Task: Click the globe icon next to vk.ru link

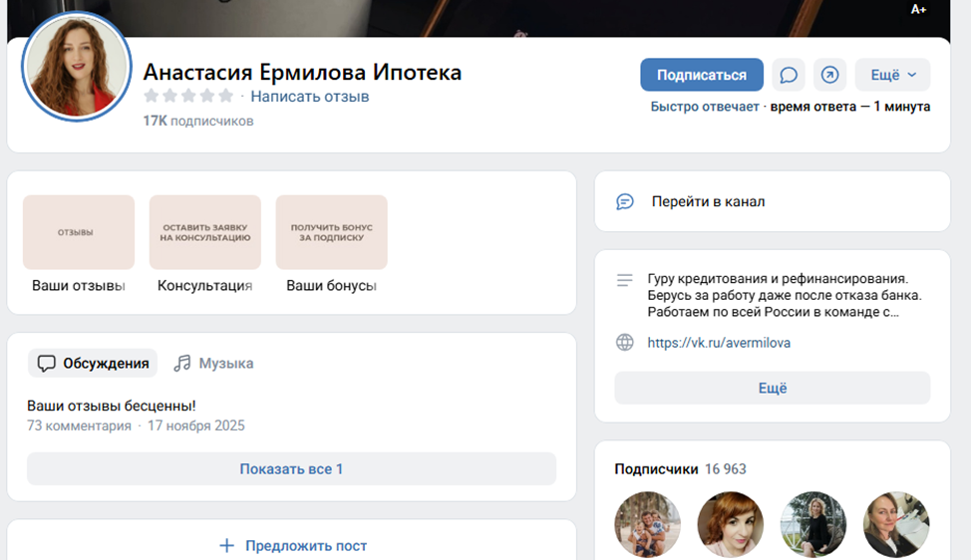Action: pos(625,342)
